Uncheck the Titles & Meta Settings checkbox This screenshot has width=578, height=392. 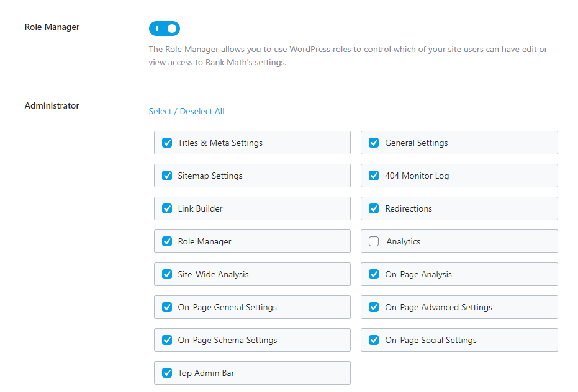pyautogui.click(x=167, y=143)
